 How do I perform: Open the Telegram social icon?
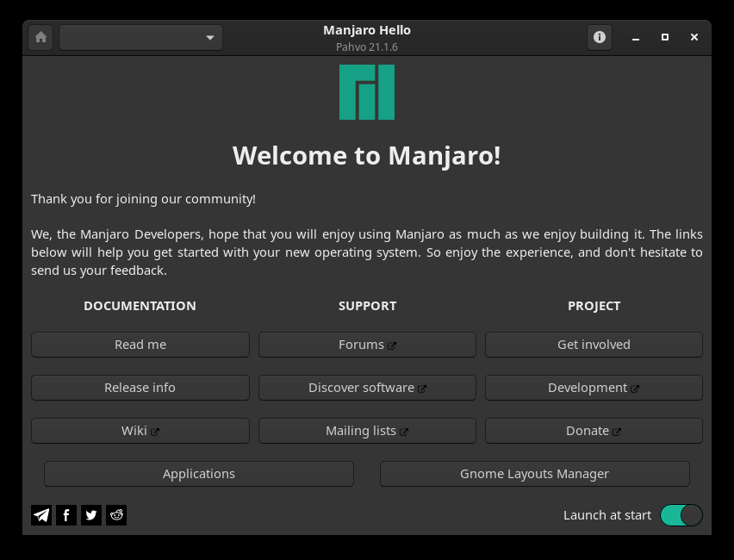(x=41, y=515)
